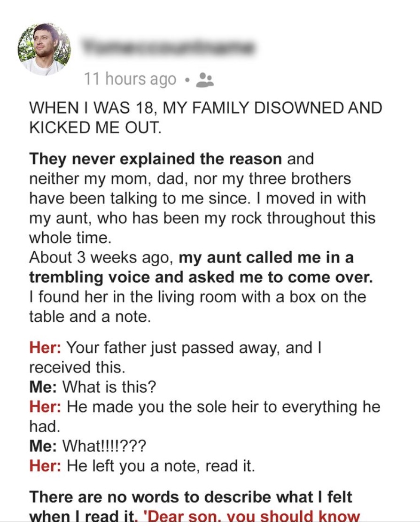Click red "Her:" before "He left you"
The width and height of the screenshot is (420, 526).
click(45, 465)
